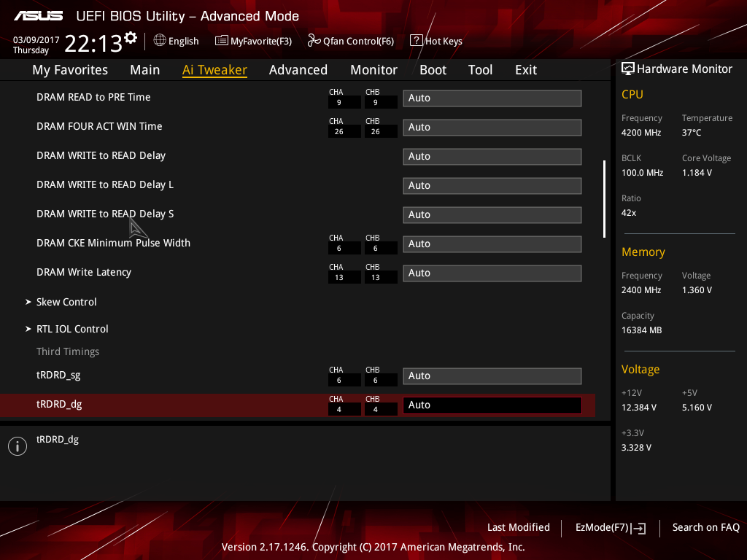The image size is (747, 560).
Task: Click the Hot Keys question mark icon
Action: pyautogui.click(x=416, y=41)
